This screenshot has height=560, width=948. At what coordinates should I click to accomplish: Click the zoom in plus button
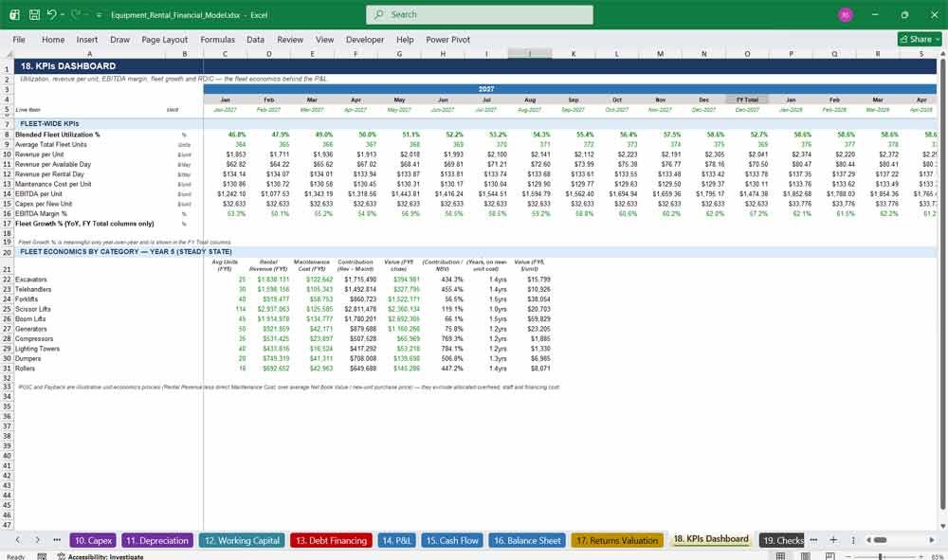(920, 556)
